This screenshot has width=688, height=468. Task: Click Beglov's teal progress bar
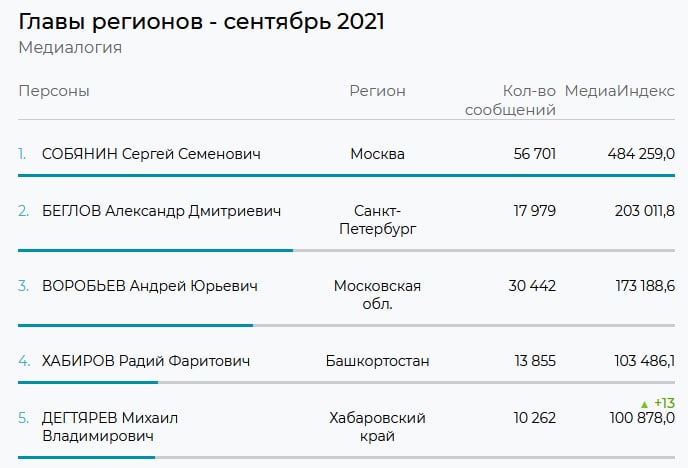tap(155, 250)
